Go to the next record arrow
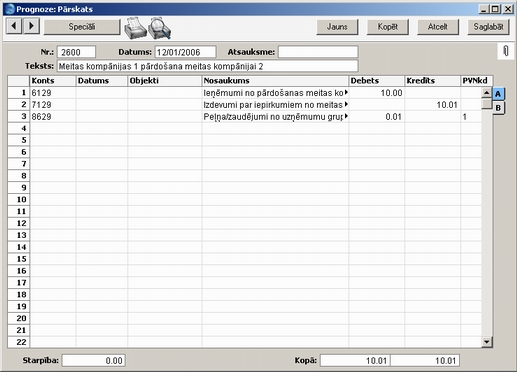 tap(31, 26)
